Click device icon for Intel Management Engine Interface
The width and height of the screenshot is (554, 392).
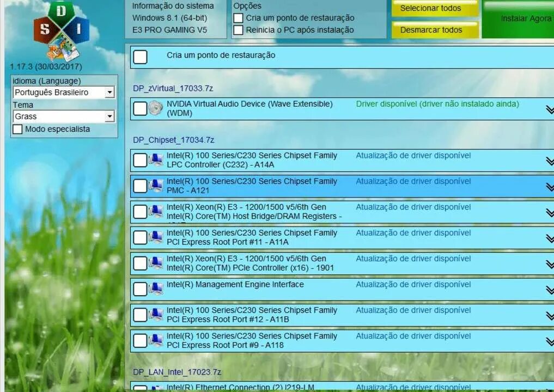[155, 289]
